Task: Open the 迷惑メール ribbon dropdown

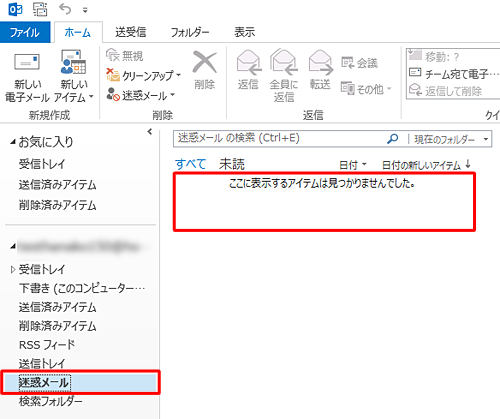Action: click(141, 95)
